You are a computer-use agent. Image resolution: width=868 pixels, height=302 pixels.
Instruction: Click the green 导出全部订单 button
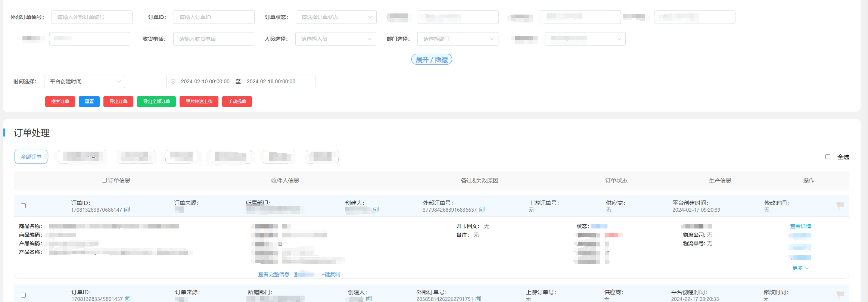[156, 102]
